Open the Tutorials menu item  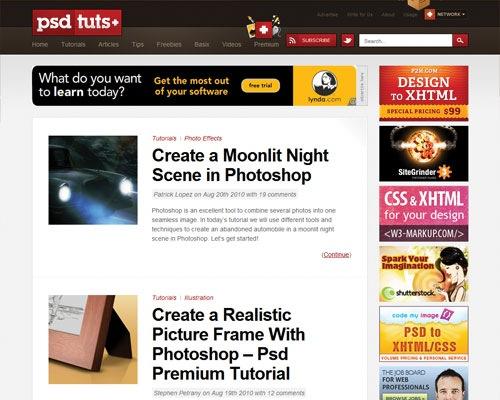pyautogui.click(x=73, y=44)
